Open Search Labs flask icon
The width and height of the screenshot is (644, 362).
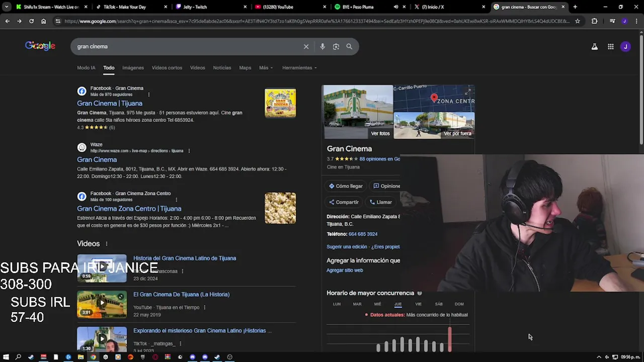click(x=594, y=46)
